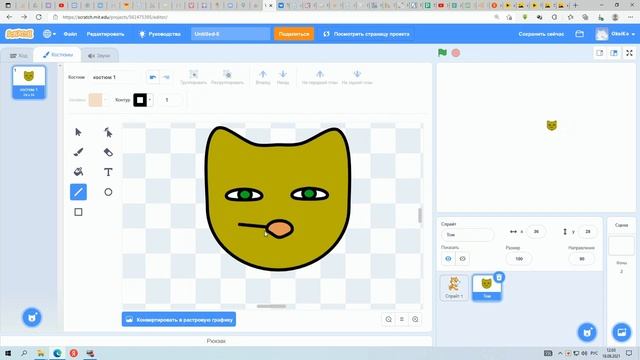
Task: Open the choose backdrop button
Action: point(622,332)
